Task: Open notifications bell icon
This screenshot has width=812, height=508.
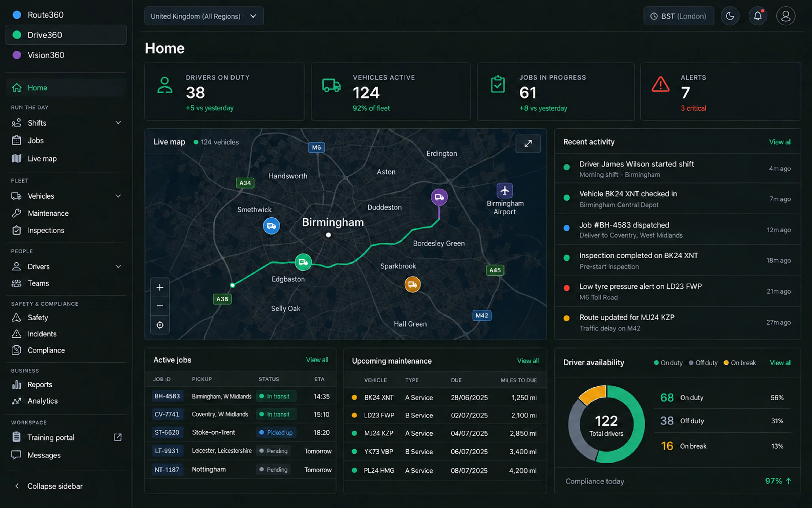Action: pos(758,16)
